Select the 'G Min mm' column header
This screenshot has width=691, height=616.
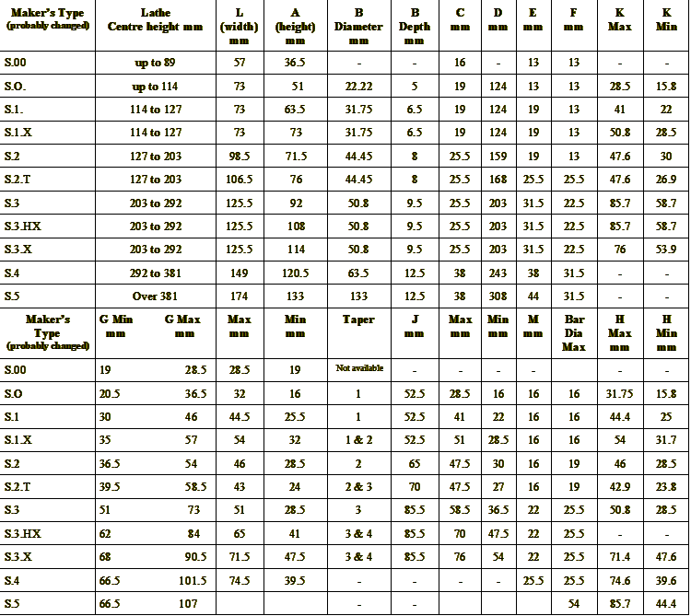(x=115, y=326)
